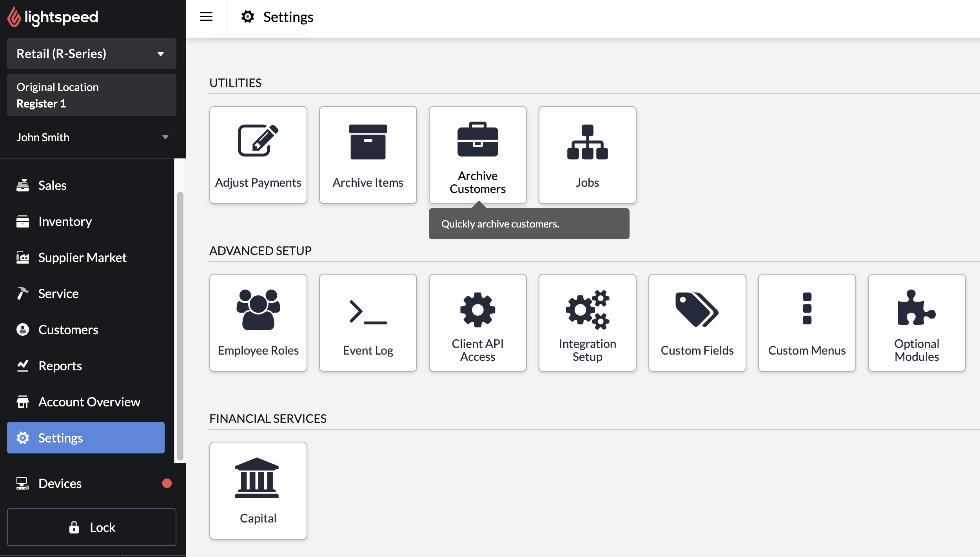The width and height of the screenshot is (980, 557).
Task: Expand the John Smith user menu
Action: click(92, 137)
